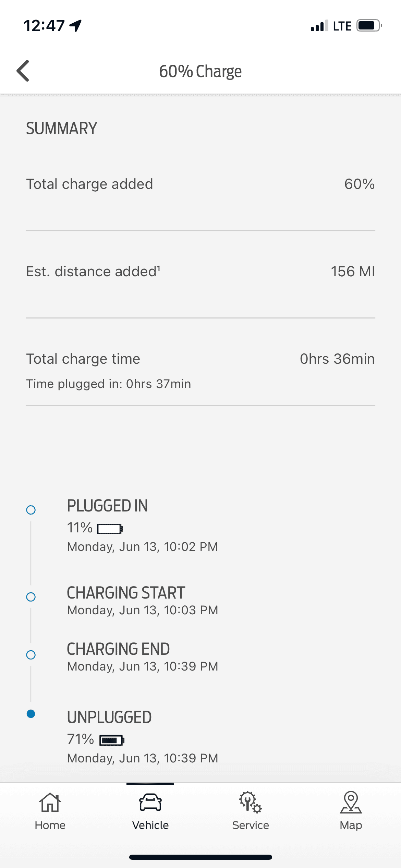Select the Charging Start timeline marker
This screenshot has height=868, width=401.
click(31, 597)
